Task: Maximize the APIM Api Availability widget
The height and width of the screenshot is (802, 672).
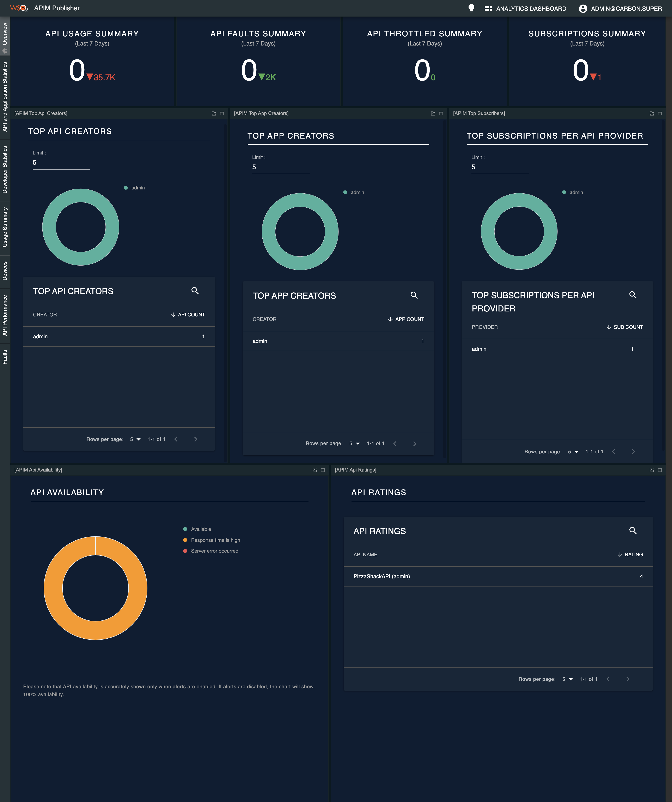Action: [323, 470]
